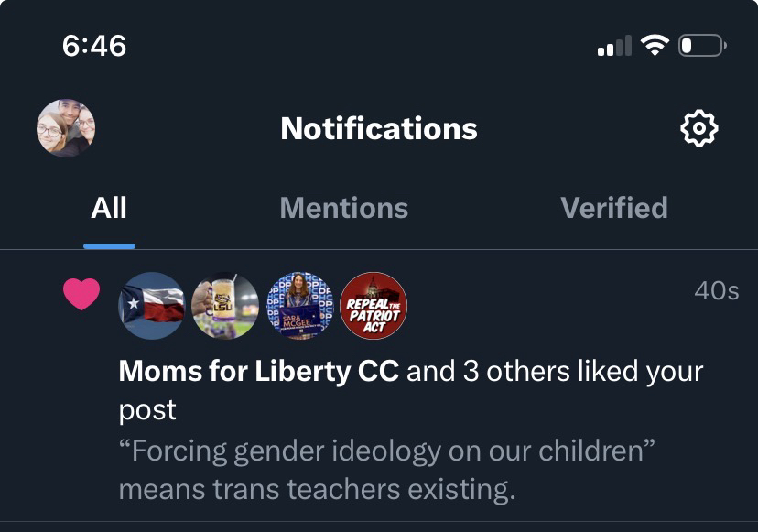Open notification settings gear
Screen dimensions: 758x532
click(699, 129)
